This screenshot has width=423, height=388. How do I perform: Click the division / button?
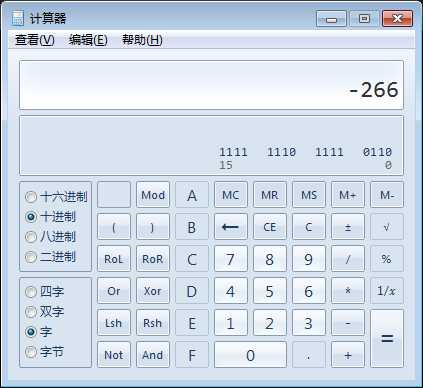(x=348, y=259)
